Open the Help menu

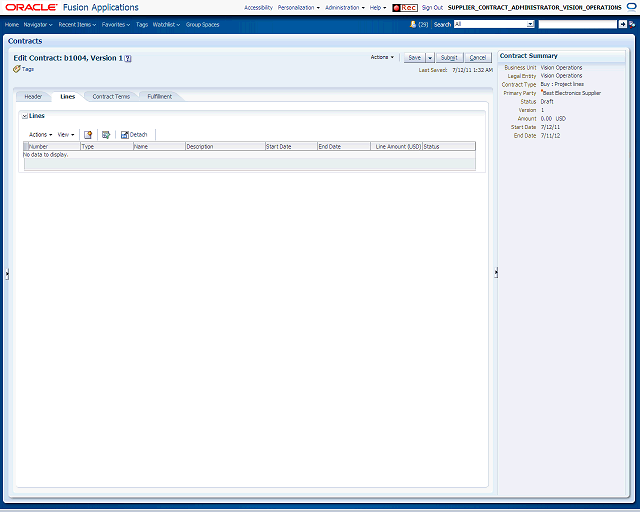[x=378, y=8]
